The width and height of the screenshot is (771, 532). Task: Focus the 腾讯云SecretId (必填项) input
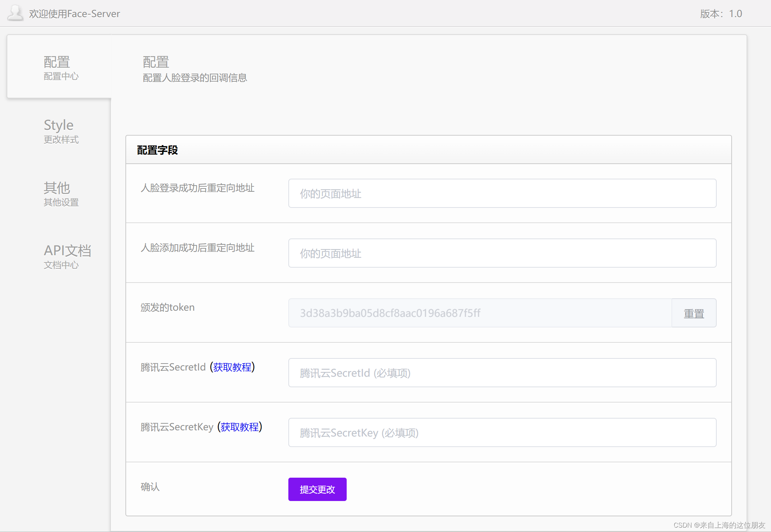[502, 373]
